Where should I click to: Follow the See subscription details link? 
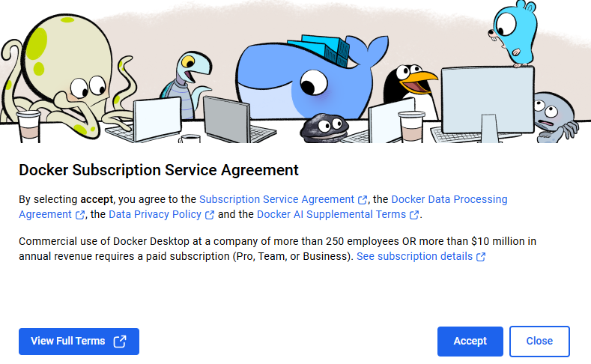click(414, 257)
